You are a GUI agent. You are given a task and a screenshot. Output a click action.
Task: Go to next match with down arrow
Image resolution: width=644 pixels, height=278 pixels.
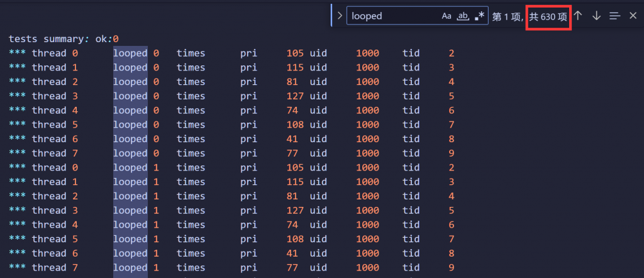click(x=596, y=16)
